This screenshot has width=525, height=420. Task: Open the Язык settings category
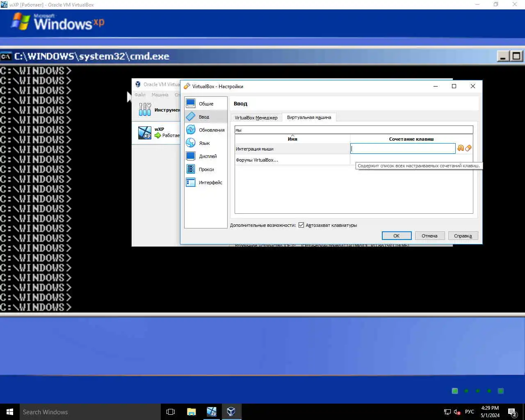(205, 143)
